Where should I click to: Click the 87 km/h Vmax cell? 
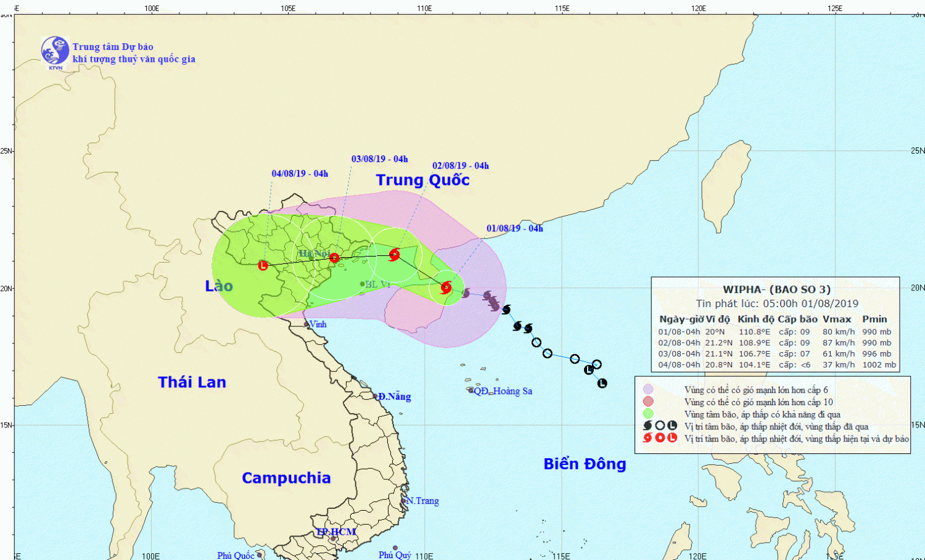[839, 343]
